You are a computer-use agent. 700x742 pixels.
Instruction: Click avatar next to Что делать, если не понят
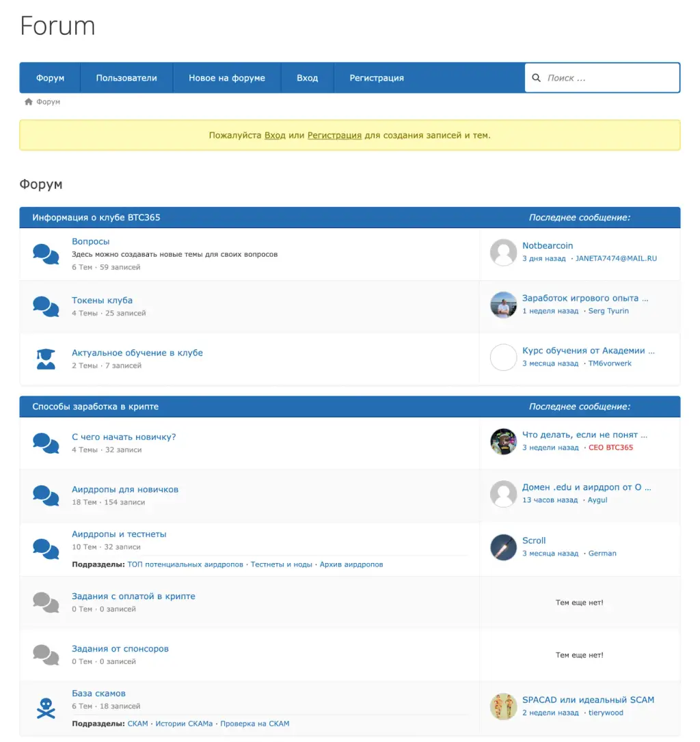coord(503,441)
